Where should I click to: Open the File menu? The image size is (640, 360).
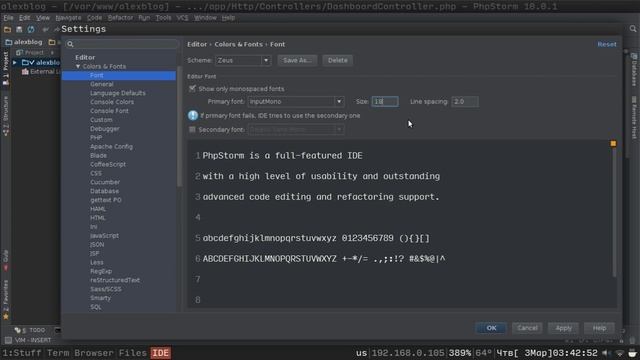[8, 18]
